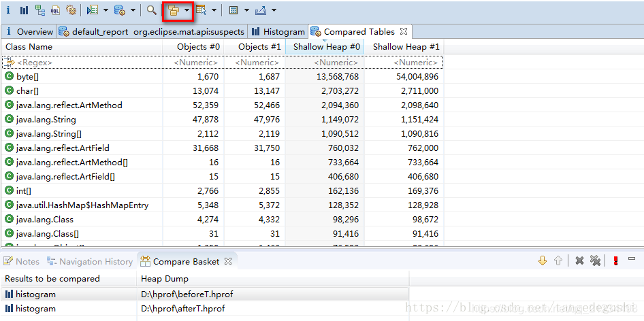The width and height of the screenshot is (644, 321).
Task: Click the Heap Dump column header
Action: [x=273, y=279]
